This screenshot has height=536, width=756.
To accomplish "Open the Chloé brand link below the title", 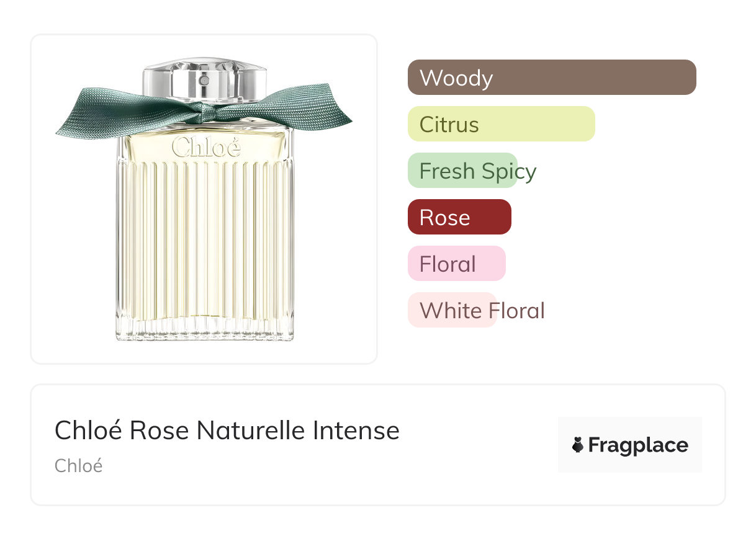I will click(78, 466).
